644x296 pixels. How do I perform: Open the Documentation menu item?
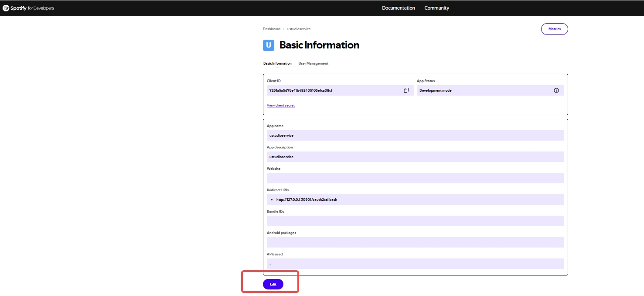pyautogui.click(x=398, y=8)
